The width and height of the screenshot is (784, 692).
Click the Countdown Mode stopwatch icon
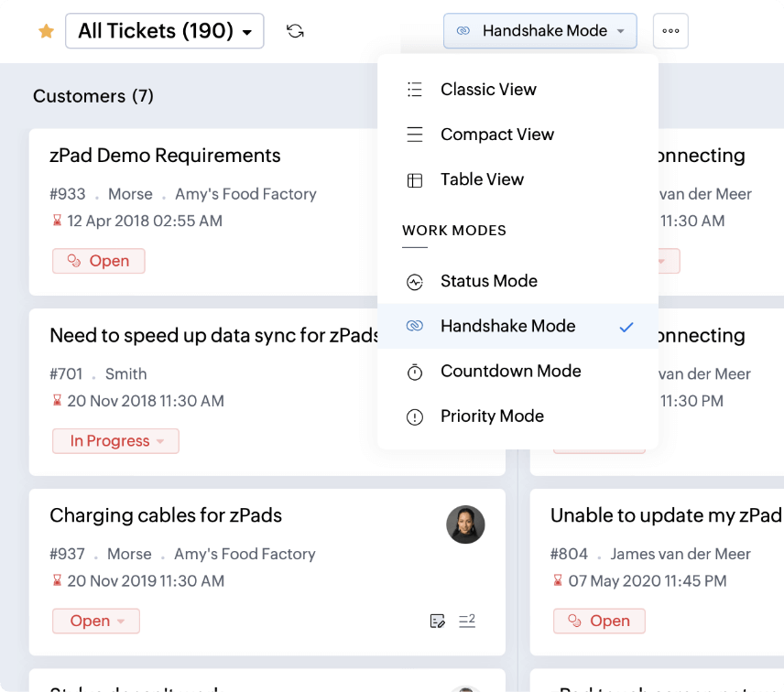tap(415, 372)
